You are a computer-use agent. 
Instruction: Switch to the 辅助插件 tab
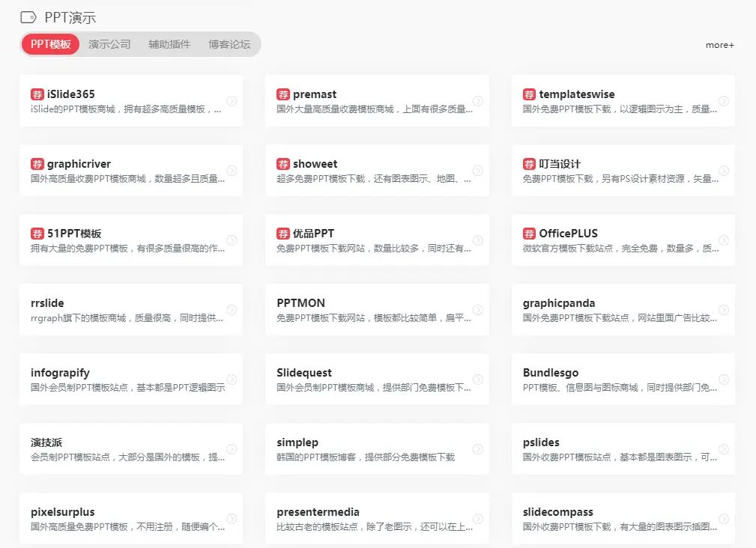[170, 44]
